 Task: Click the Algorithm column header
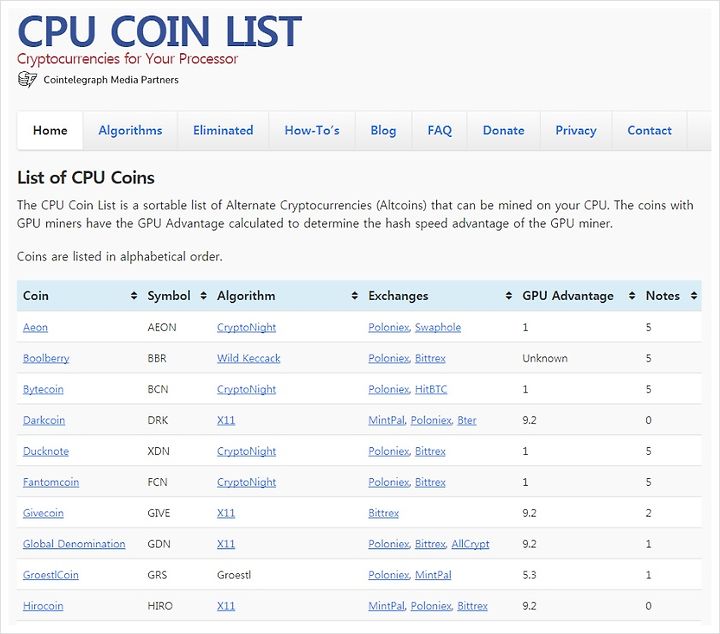tap(246, 296)
